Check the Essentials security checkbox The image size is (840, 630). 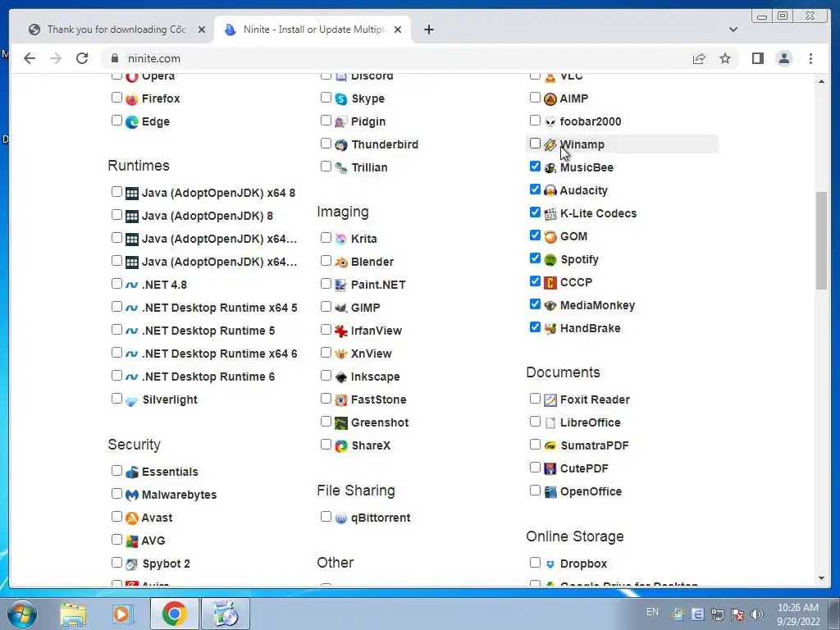(x=116, y=471)
